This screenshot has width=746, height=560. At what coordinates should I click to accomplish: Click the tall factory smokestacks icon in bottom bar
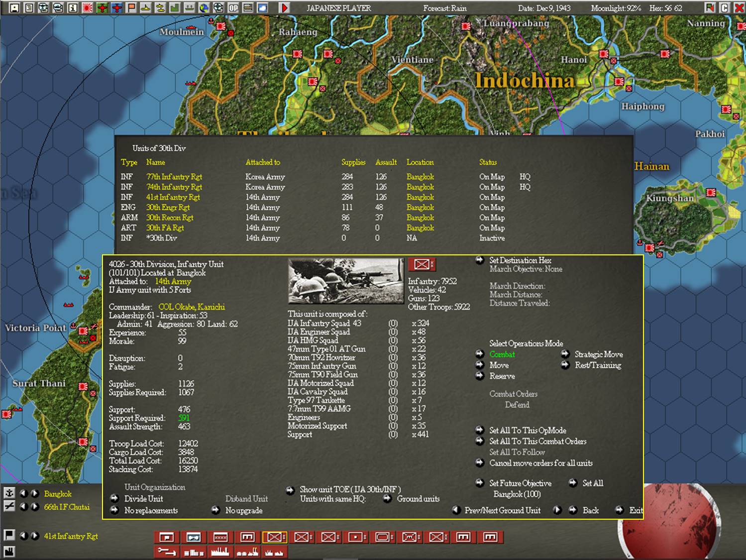point(220,552)
